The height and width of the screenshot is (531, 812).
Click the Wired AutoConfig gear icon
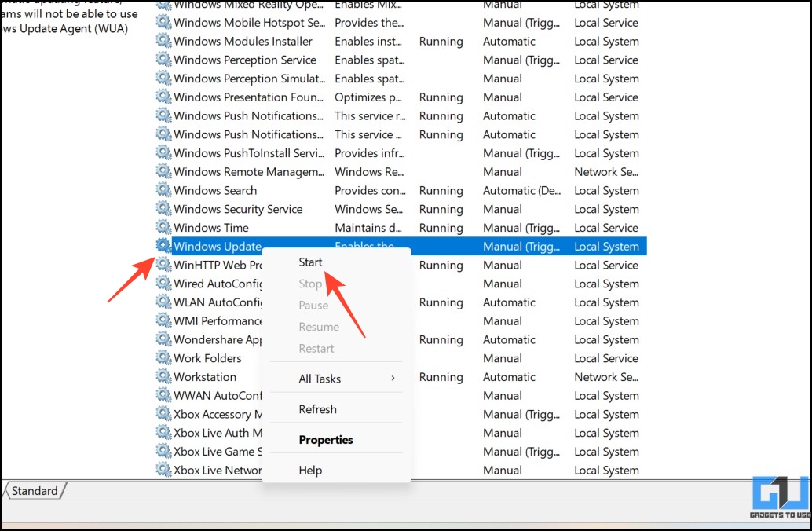(163, 283)
